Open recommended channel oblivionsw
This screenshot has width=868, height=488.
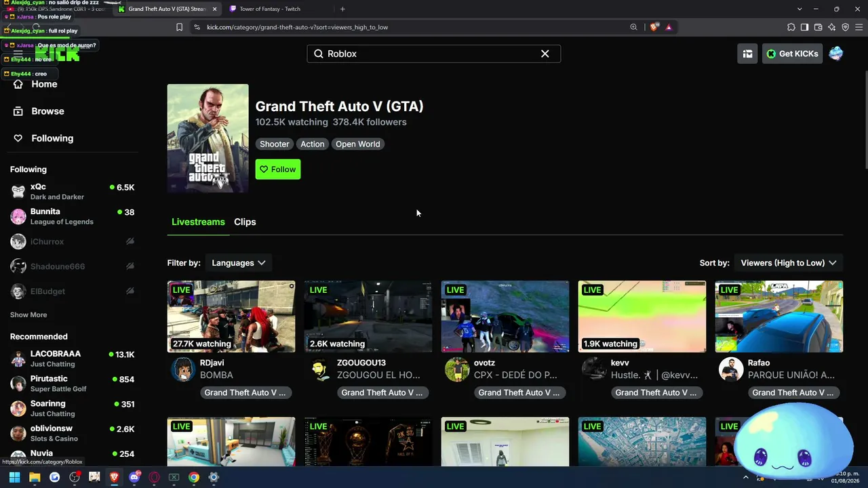73,433
